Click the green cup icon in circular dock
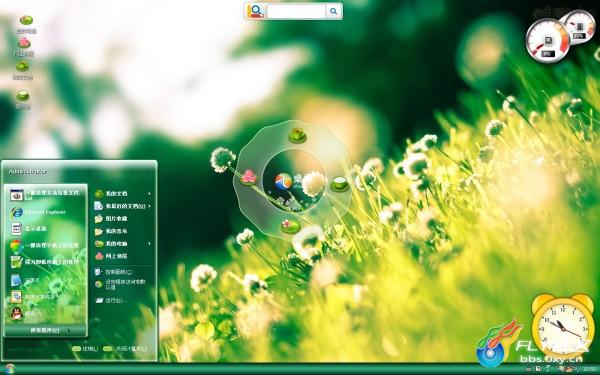The width and height of the screenshot is (600, 375). pyautogui.click(x=339, y=184)
